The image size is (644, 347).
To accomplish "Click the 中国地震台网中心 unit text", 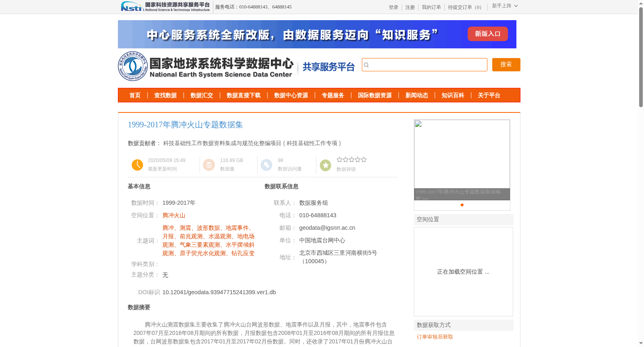I will [322, 240].
